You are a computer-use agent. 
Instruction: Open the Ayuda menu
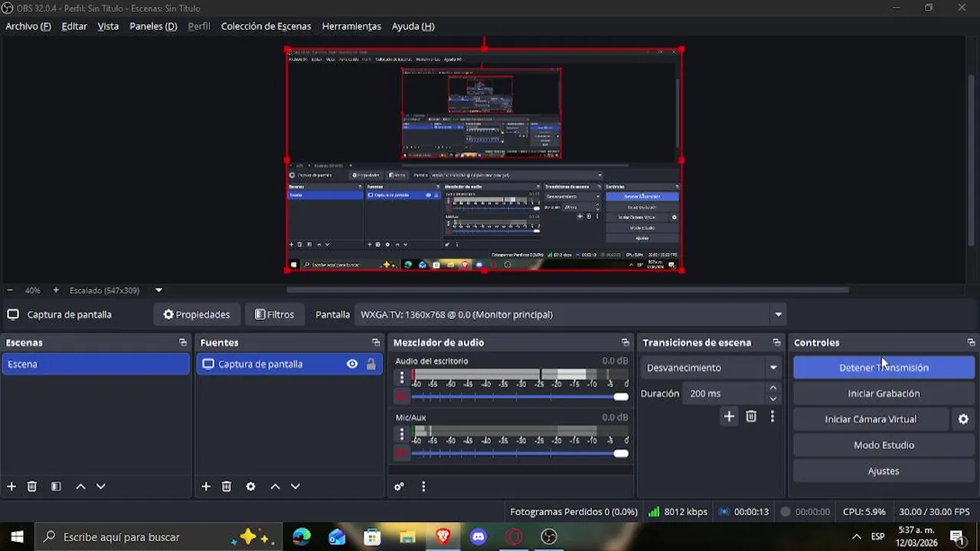(x=413, y=26)
